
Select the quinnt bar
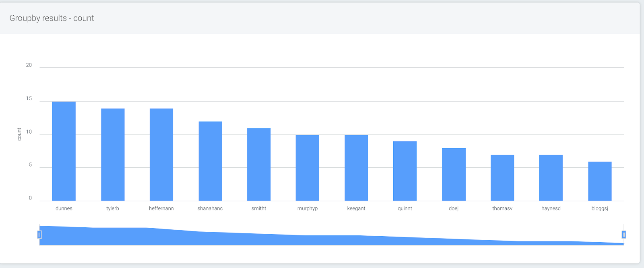(405, 171)
